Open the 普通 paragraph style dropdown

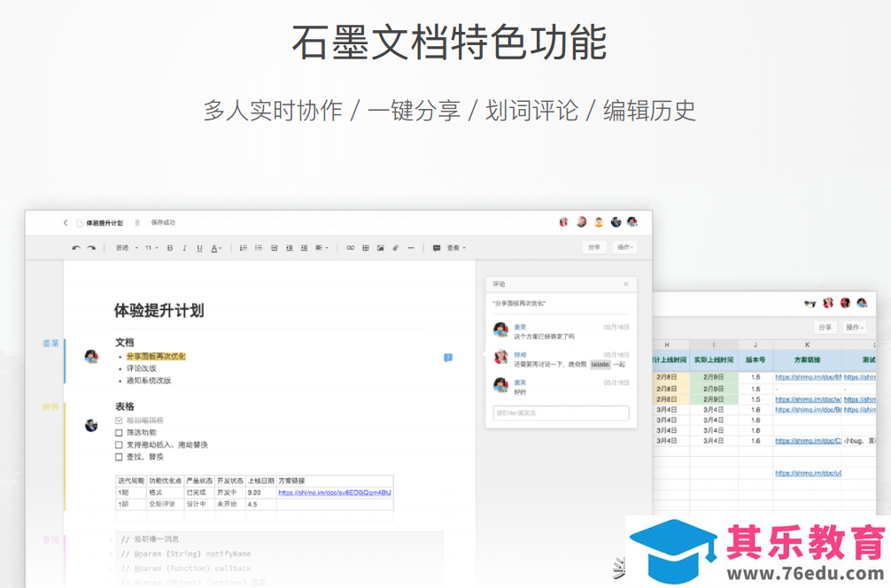click(128, 248)
